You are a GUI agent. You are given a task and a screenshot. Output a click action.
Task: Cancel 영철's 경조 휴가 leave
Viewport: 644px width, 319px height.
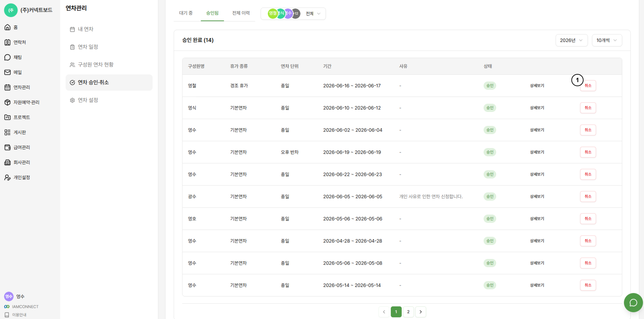tap(588, 86)
